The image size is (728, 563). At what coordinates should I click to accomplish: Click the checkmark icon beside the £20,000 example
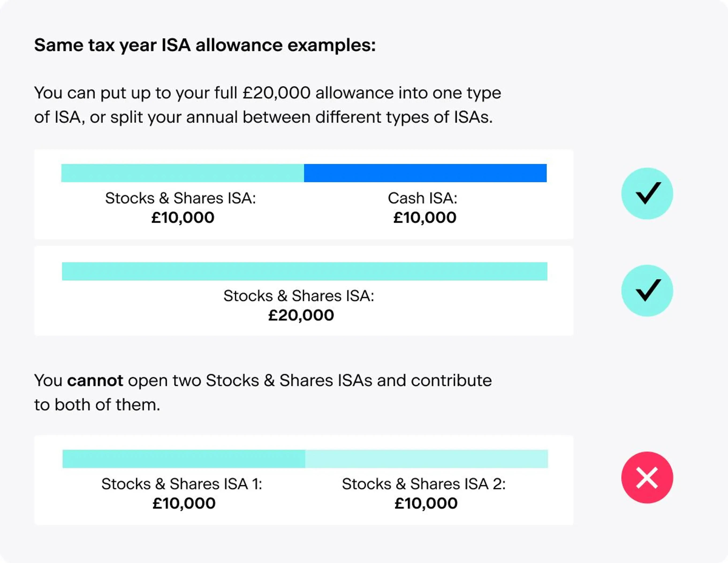(x=647, y=290)
